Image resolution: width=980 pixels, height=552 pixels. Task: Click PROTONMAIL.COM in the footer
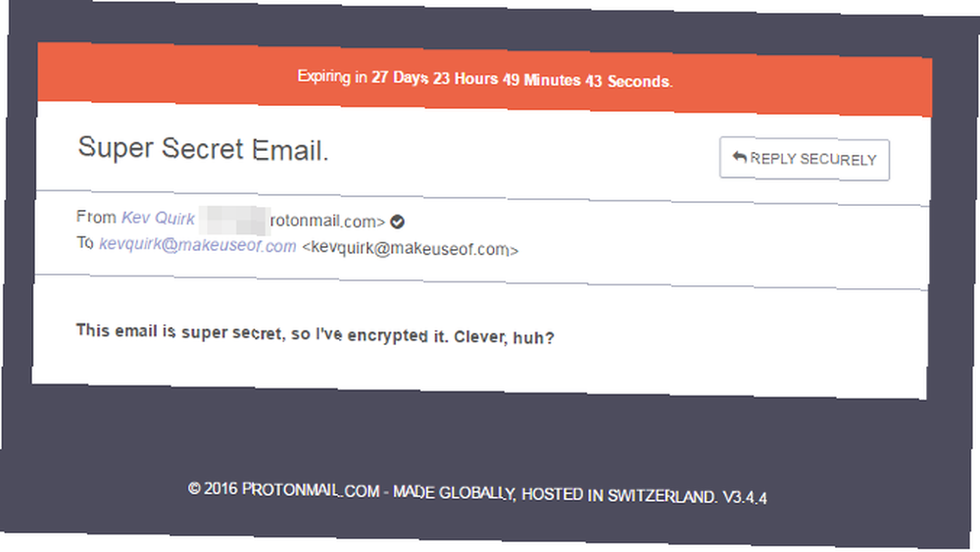coord(311,490)
